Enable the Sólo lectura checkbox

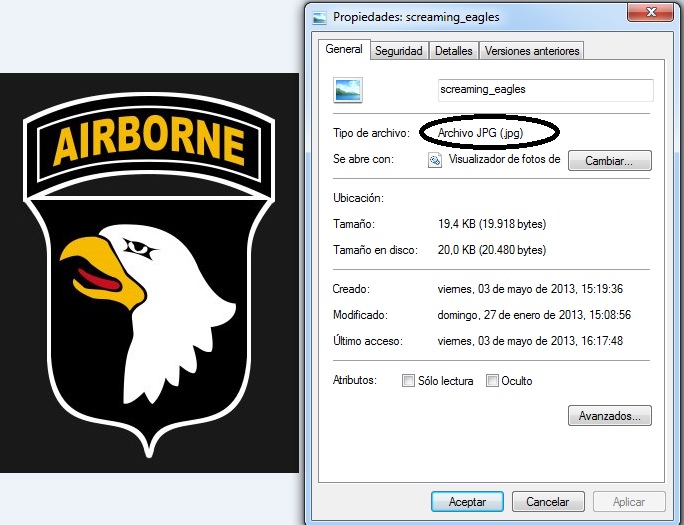(407, 381)
